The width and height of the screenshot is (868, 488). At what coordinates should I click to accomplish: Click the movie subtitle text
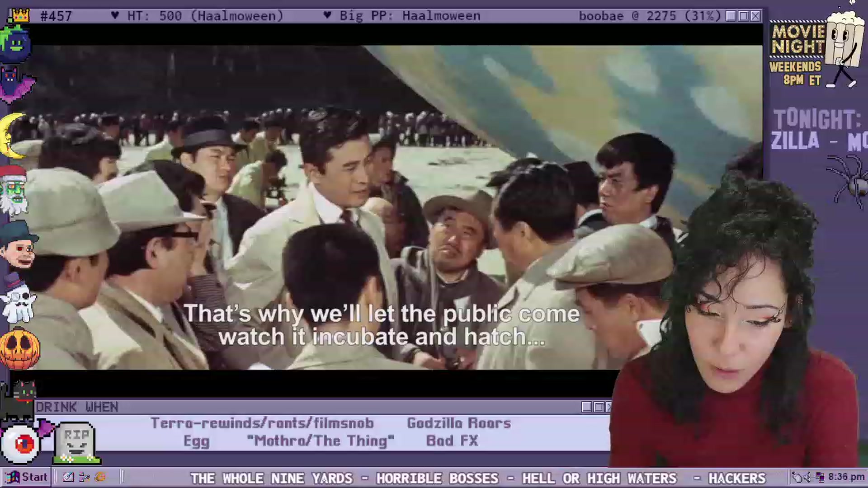tap(381, 325)
